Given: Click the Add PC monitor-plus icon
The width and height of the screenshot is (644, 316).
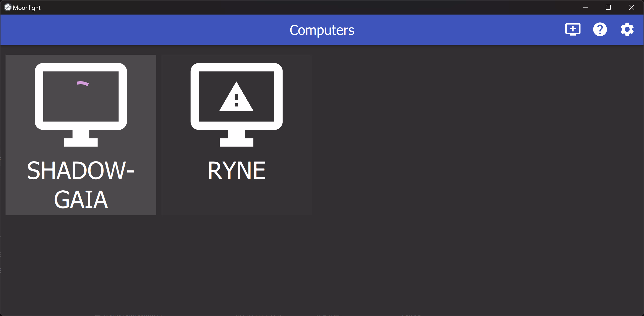Looking at the screenshot, I should point(573,30).
